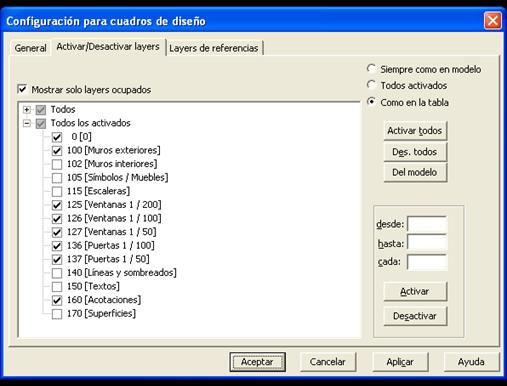Expand the Todos tree node

27,109
